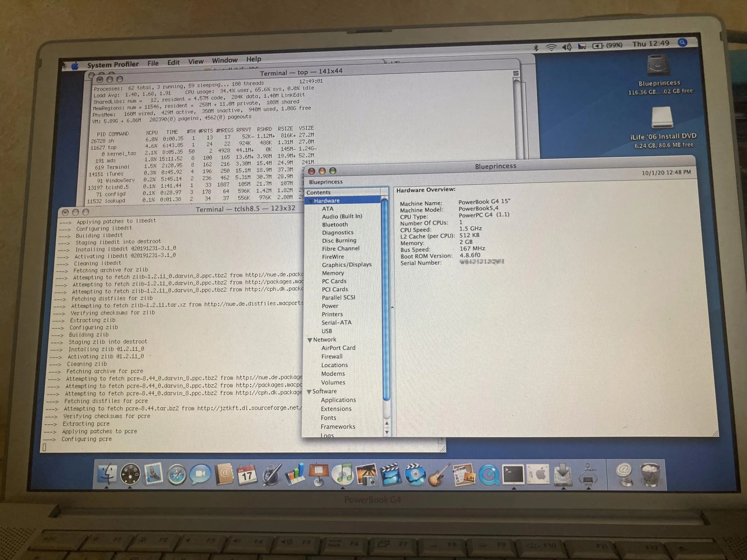The height and width of the screenshot is (560, 747).
Task: Select Applications under Software
Action: (338, 400)
